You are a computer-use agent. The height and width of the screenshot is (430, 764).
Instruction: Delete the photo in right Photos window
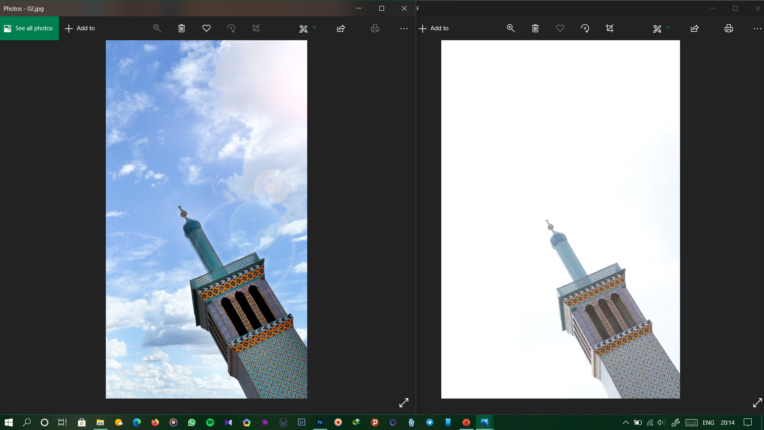535,28
